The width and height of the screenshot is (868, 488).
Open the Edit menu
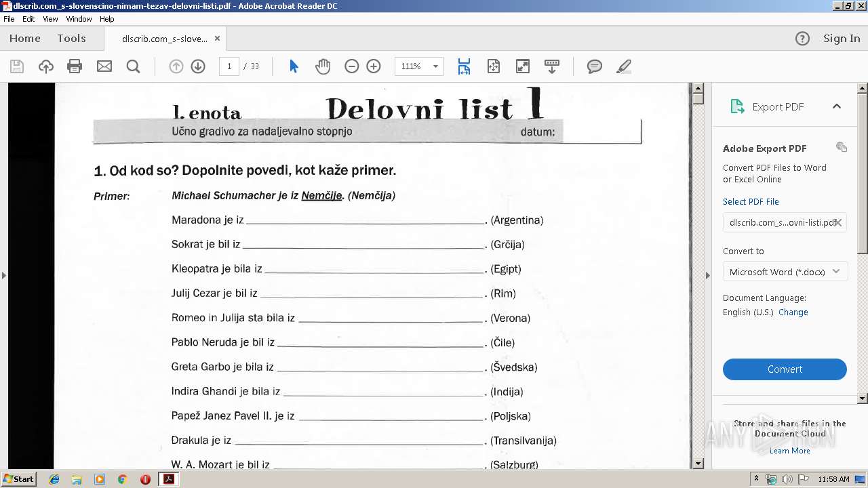[x=28, y=19]
